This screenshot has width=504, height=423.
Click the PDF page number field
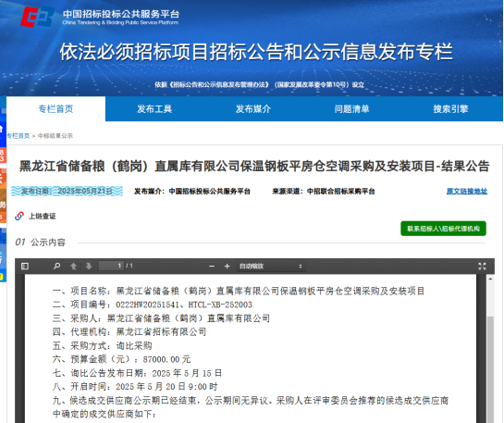coord(111,266)
